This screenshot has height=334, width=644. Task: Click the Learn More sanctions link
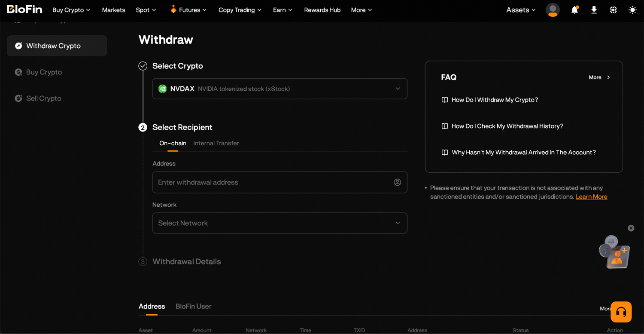pos(592,197)
